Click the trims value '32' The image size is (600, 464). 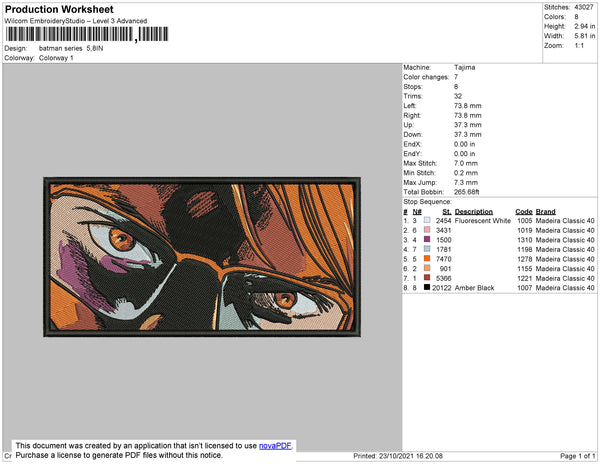tap(458, 96)
